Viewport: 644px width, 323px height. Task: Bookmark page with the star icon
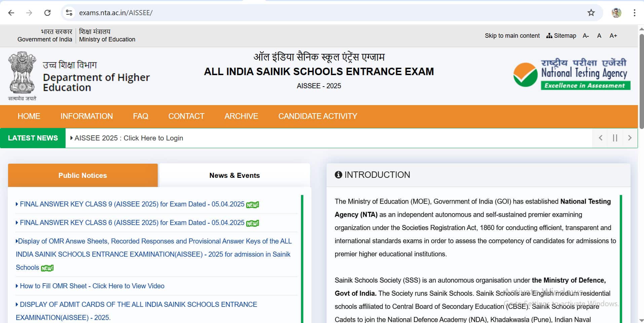[x=591, y=13]
